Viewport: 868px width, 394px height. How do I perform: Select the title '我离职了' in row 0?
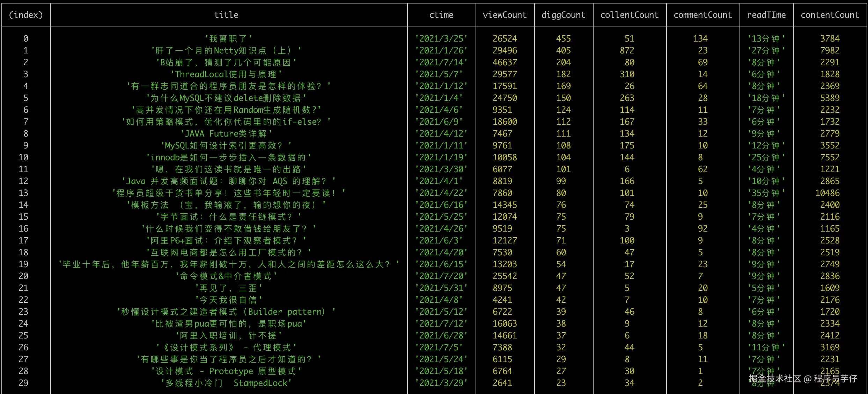[228, 39]
